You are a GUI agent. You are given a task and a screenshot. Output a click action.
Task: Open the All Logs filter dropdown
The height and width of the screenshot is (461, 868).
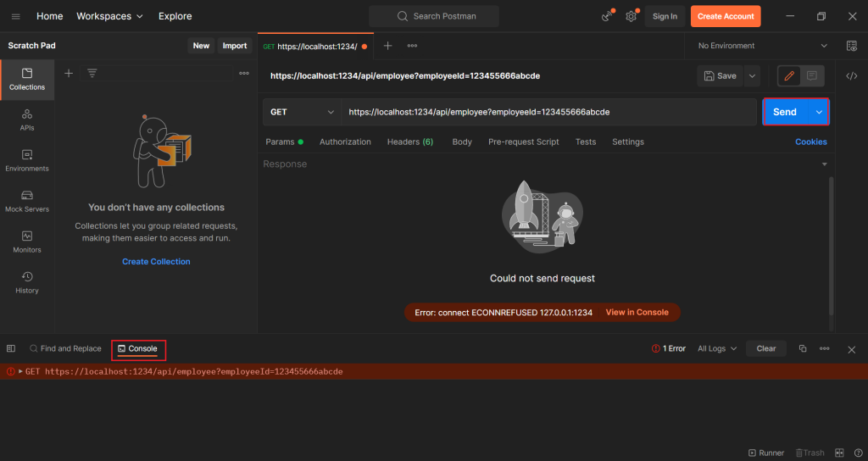(x=717, y=348)
